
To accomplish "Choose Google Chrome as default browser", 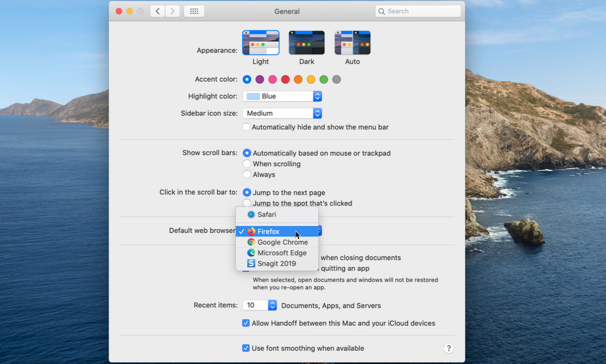I will pos(277,242).
